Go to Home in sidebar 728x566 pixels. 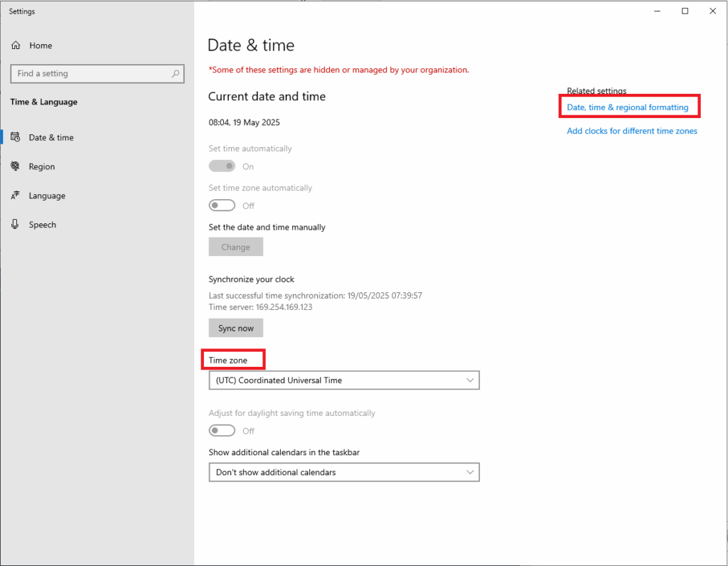[x=97, y=45]
